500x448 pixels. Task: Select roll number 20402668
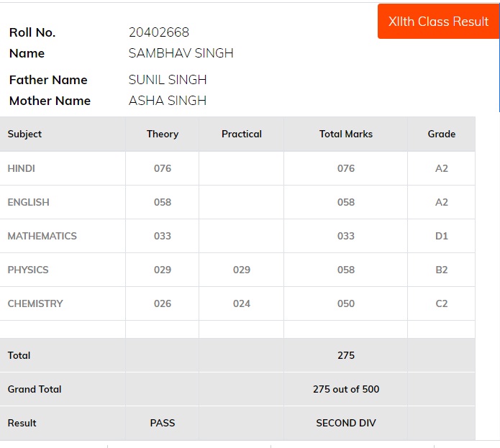[x=159, y=32]
